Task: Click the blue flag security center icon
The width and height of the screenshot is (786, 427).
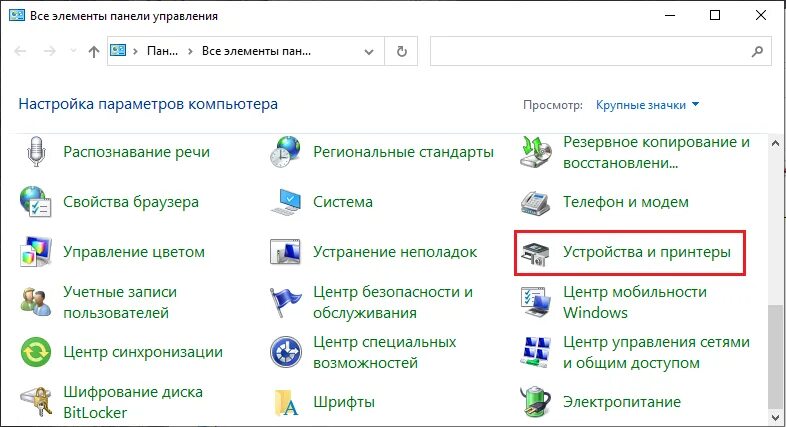Action: [x=285, y=302]
